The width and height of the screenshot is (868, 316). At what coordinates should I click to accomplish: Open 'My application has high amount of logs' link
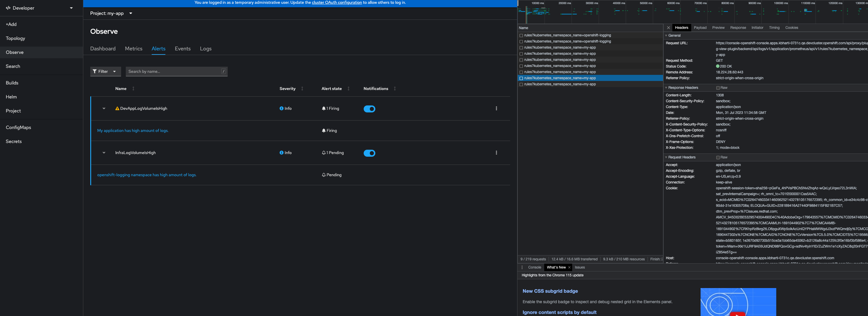[133, 131]
